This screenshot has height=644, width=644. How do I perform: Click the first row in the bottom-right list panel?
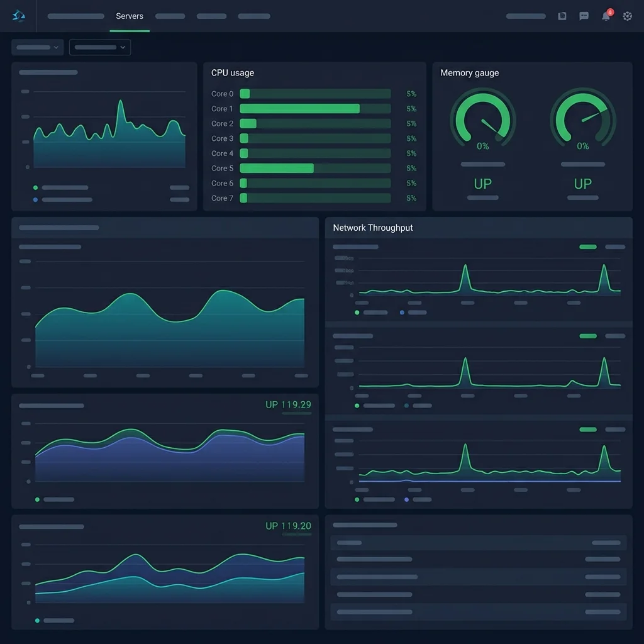[478, 542]
